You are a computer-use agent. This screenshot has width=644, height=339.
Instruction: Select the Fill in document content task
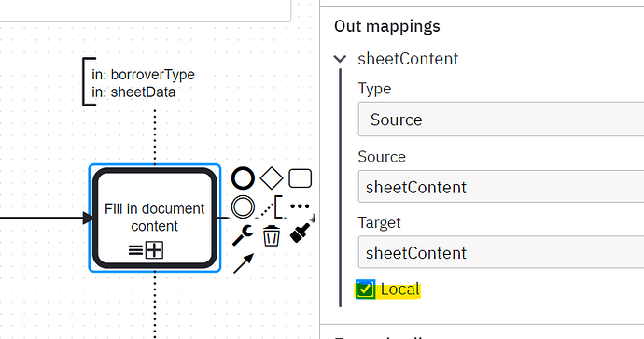tap(155, 218)
